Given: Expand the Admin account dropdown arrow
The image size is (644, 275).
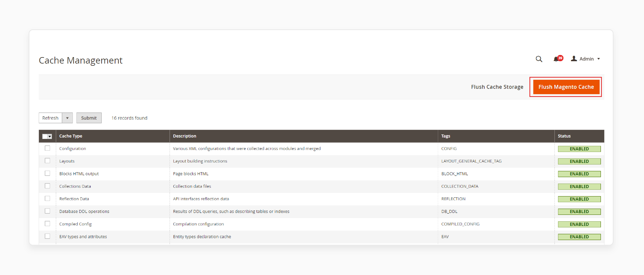Looking at the screenshot, I should point(599,59).
